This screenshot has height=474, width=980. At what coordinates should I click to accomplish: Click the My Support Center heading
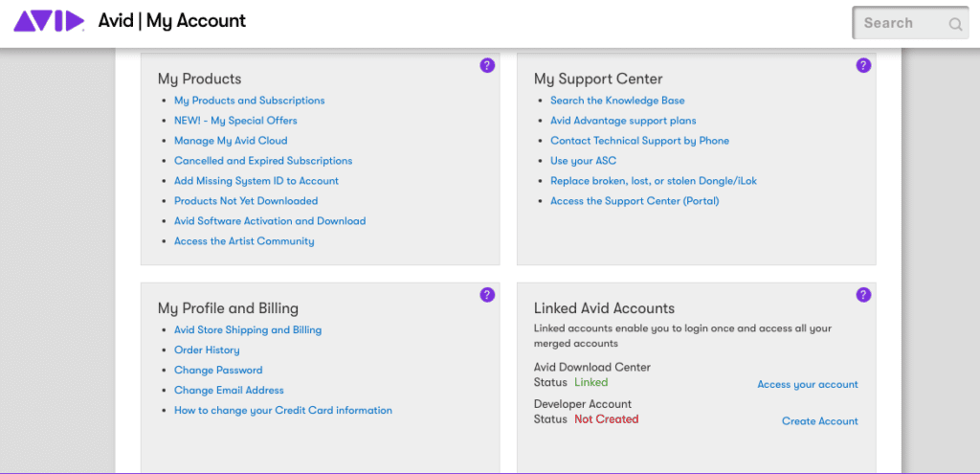[x=598, y=79]
